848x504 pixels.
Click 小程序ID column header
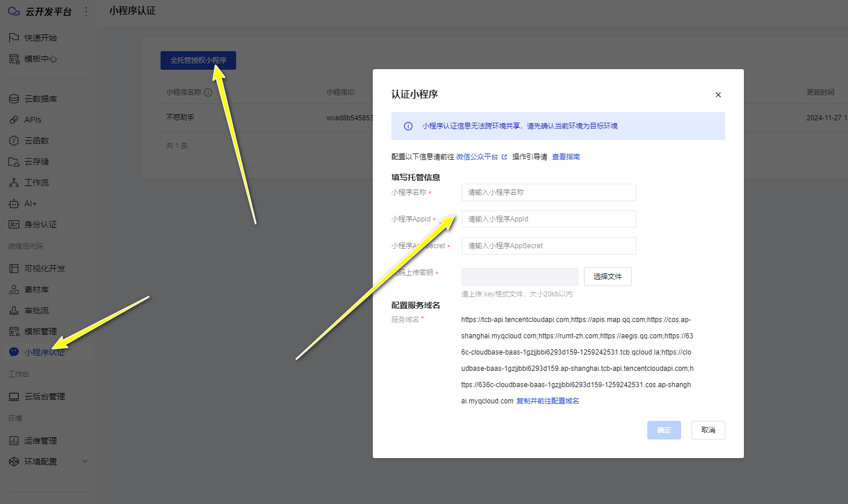(x=340, y=92)
